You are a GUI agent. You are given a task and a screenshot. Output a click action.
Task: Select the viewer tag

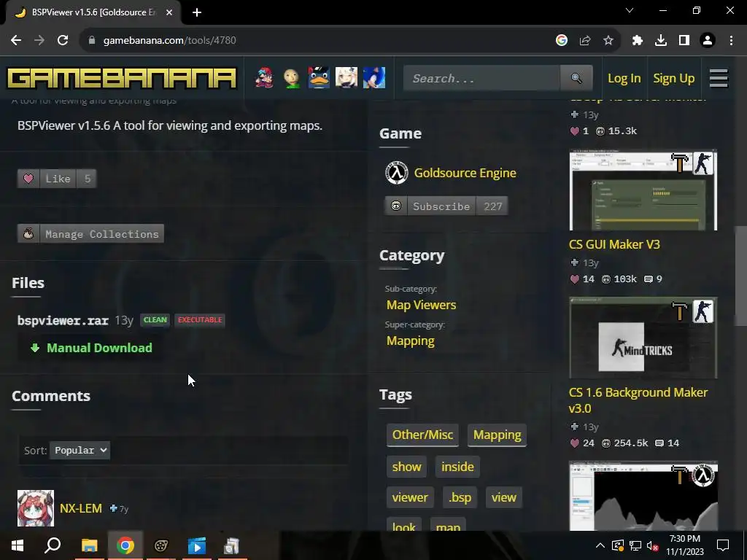pyautogui.click(x=410, y=497)
